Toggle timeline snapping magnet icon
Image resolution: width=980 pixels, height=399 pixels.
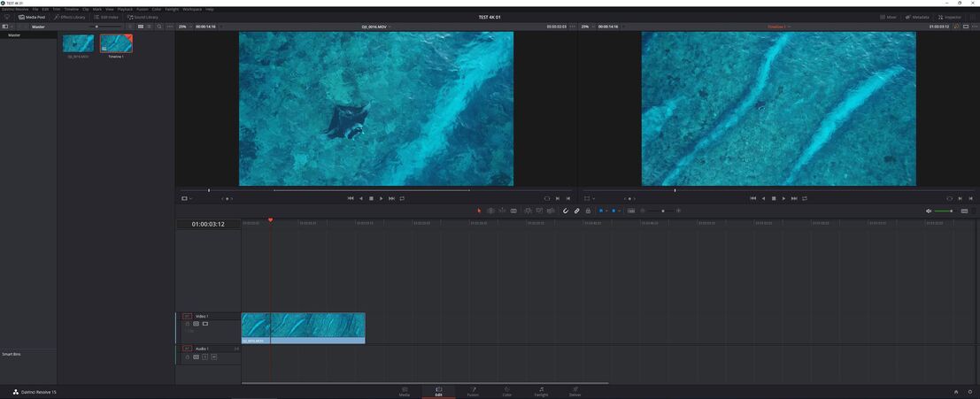566,211
